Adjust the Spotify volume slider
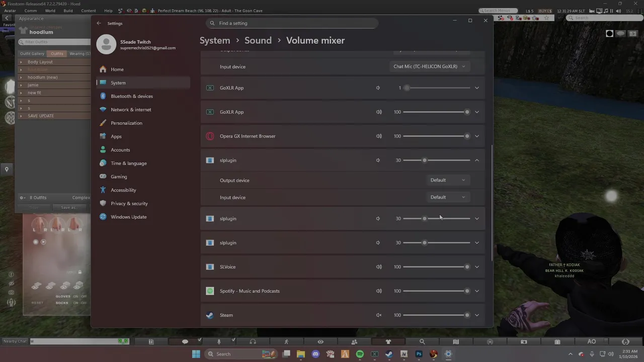This screenshot has height=362, width=644. [x=437, y=291]
